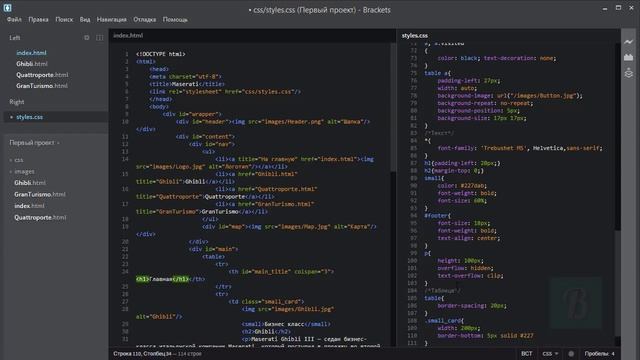The image size is (640, 360).
Task: Click Пробелы: 4 indentation setting
Action: tap(599, 354)
